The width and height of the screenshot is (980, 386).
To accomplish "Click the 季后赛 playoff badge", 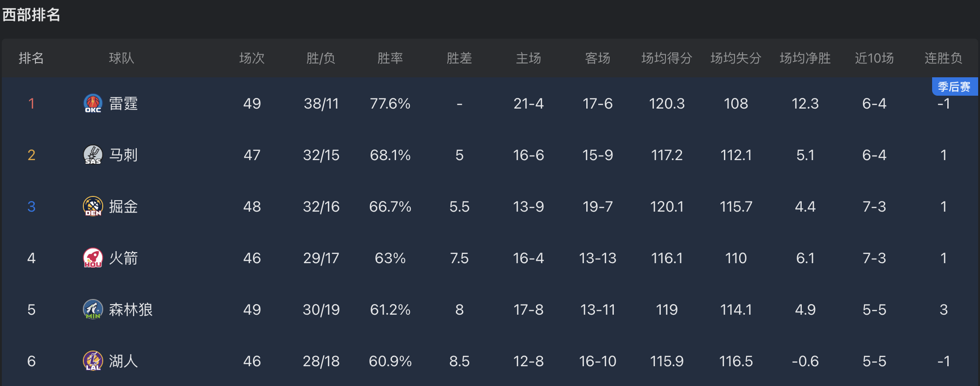I will tap(954, 87).
